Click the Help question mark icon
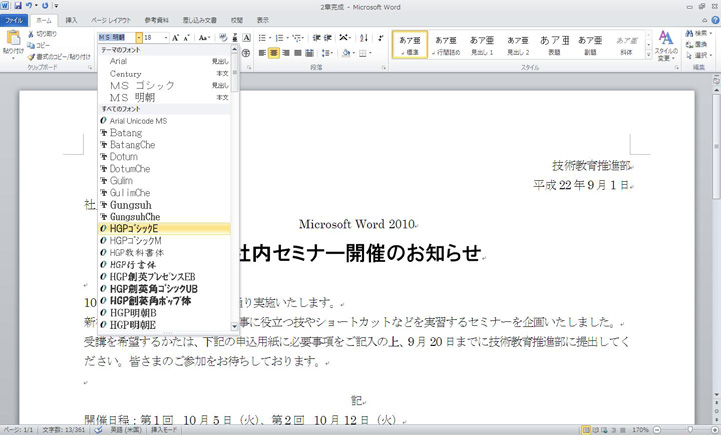 pos(715,20)
